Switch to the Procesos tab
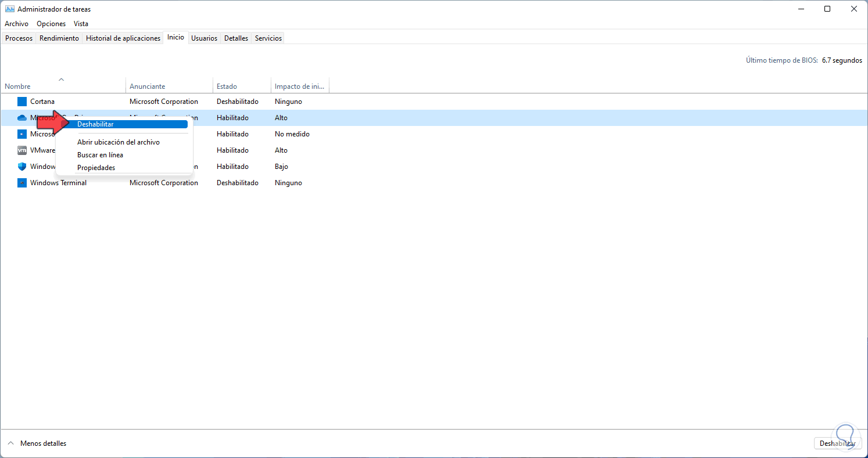 tap(19, 38)
